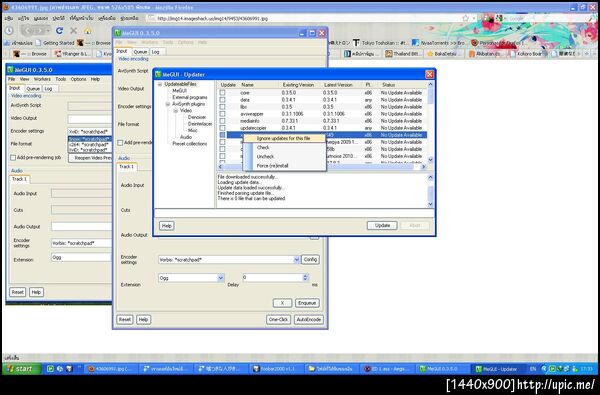The height and width of the screenshot is (395, 600).
Task: Adjust the Delay spinner arrows
Action: coord(305,277)
